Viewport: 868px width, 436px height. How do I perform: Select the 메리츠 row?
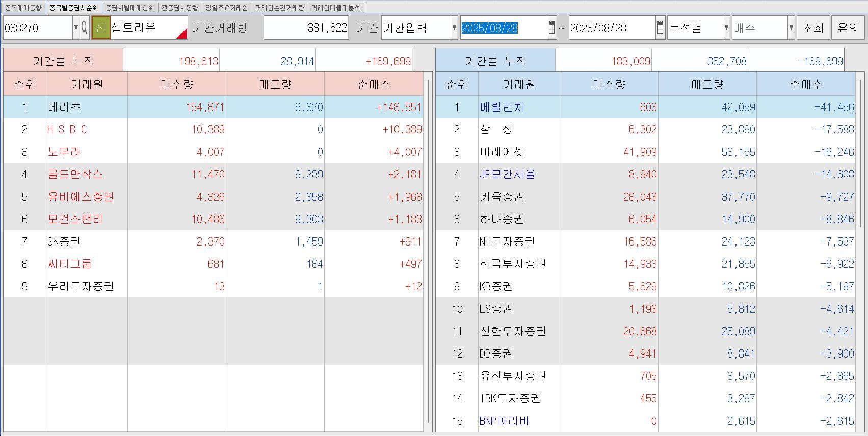click(x=213, y=107)
